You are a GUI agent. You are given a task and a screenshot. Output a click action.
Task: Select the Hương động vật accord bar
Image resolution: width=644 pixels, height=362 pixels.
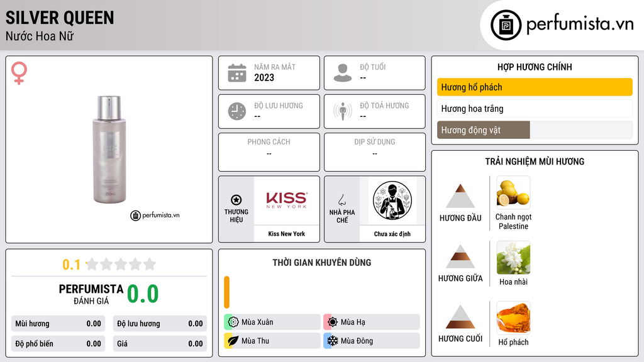(x=535, y=130)
